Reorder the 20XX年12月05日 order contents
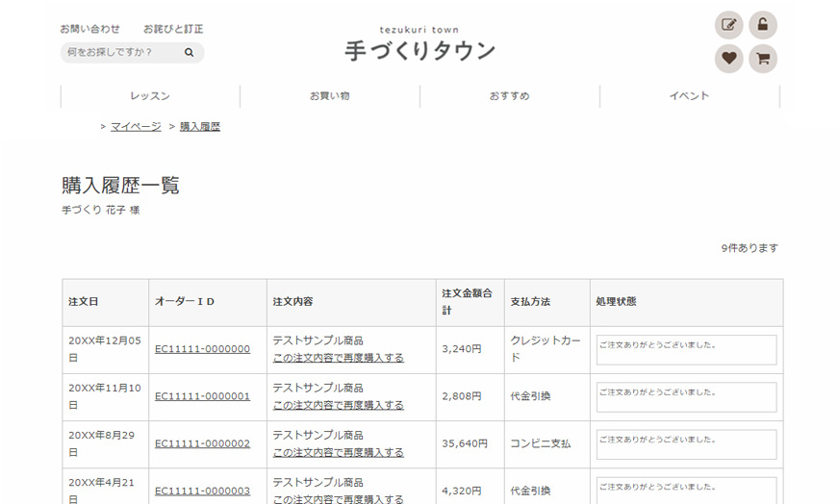 (x=338, y=358)
